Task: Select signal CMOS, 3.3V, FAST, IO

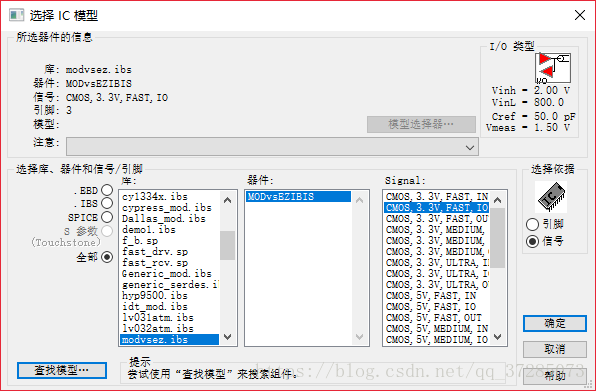Action: click(436, 207)
